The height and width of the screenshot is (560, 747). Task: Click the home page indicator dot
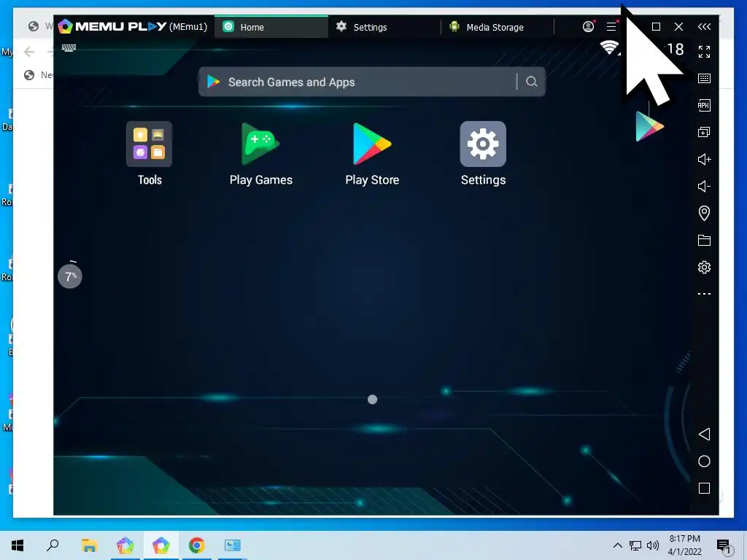click(373, 400)
